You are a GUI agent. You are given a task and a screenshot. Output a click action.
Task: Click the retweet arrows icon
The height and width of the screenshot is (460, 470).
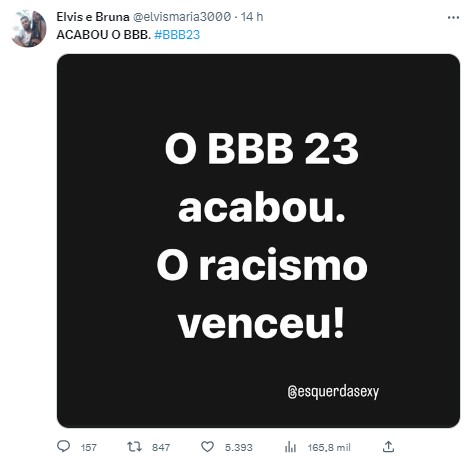pyautogui.click(x=134, y=446)
